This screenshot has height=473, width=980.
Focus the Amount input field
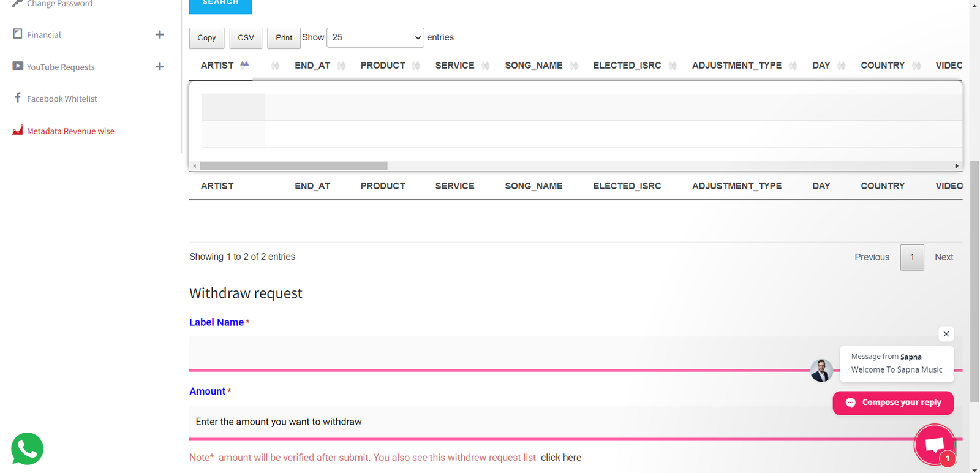490,422
